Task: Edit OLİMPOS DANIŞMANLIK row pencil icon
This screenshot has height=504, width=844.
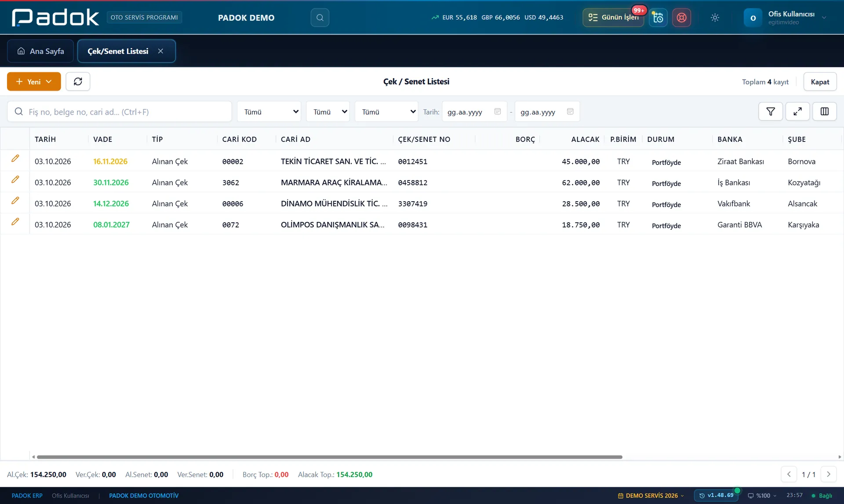Action: tap(15, 221)
